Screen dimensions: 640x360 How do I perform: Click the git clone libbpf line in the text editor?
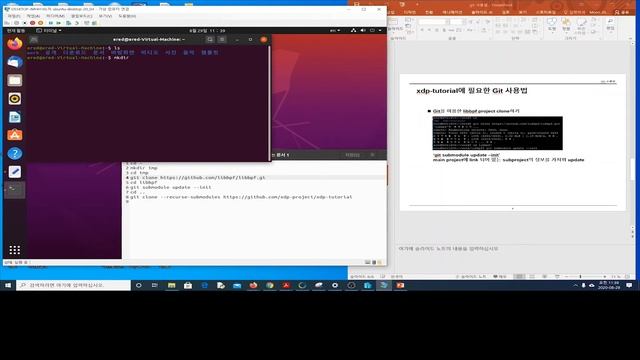pos(198,178)
